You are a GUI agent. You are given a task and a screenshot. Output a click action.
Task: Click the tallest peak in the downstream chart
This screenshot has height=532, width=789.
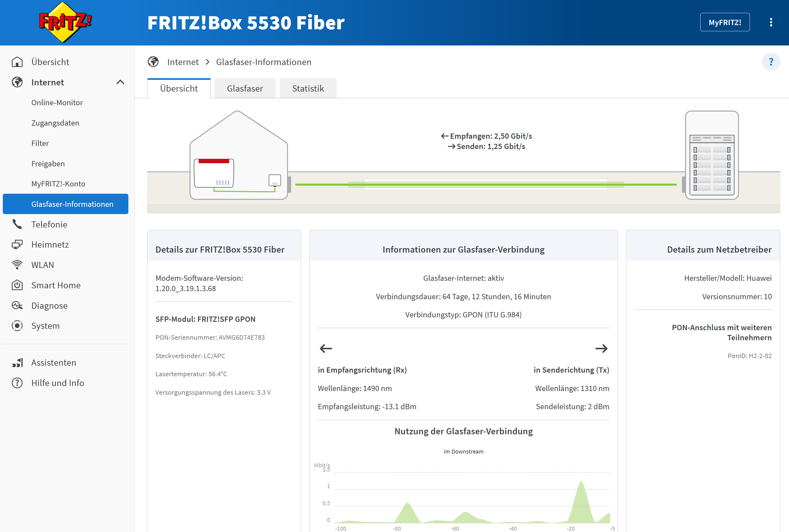581,502
